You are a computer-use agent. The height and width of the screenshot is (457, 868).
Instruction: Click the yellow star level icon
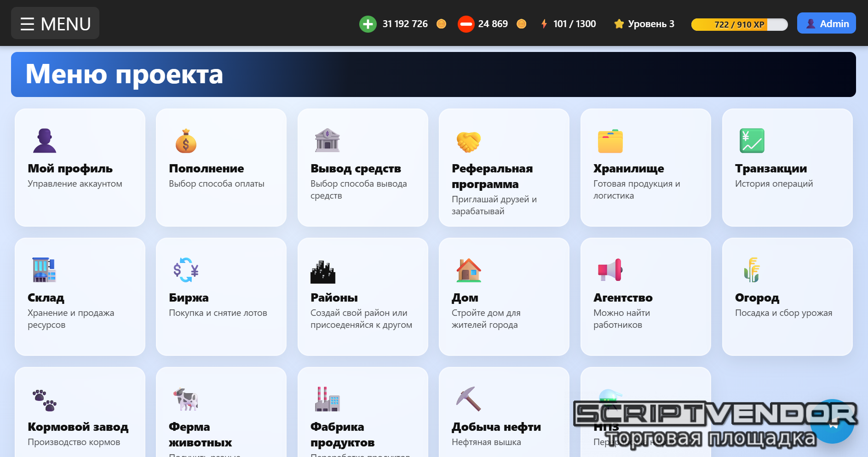[619, 24]
